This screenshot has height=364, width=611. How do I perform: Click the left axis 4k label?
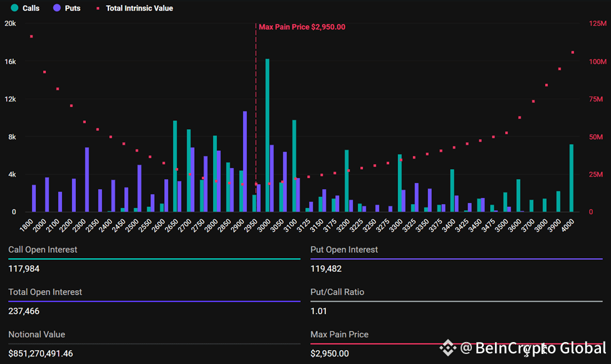12,175
